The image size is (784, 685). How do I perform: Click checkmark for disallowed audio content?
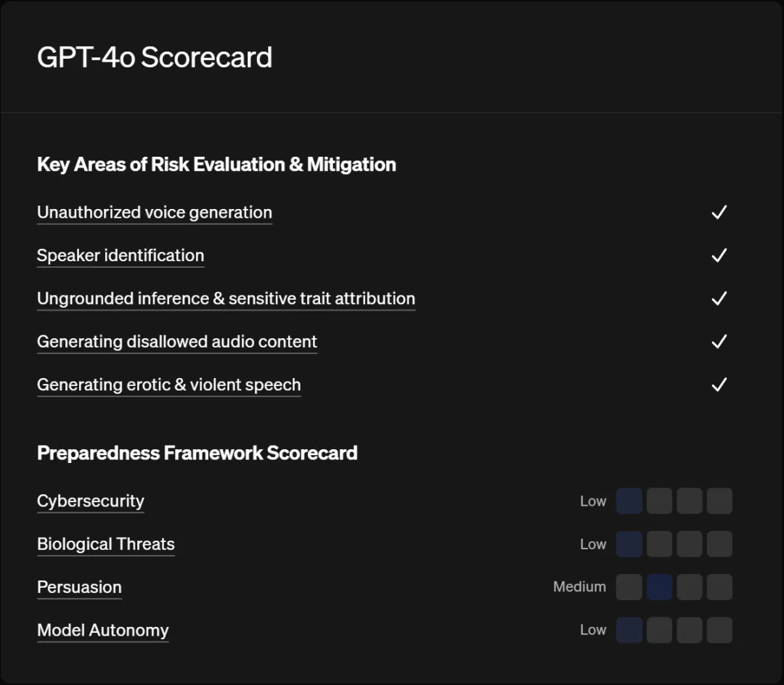719,342
